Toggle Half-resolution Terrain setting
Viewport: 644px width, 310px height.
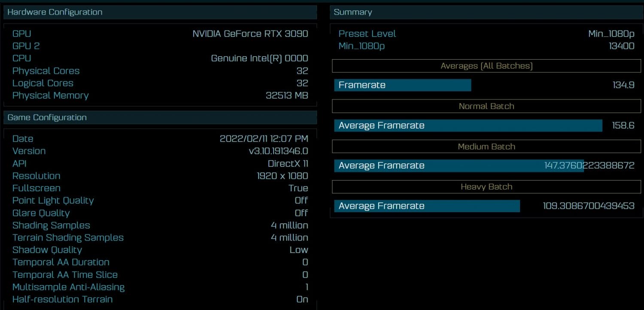point(302,299)
